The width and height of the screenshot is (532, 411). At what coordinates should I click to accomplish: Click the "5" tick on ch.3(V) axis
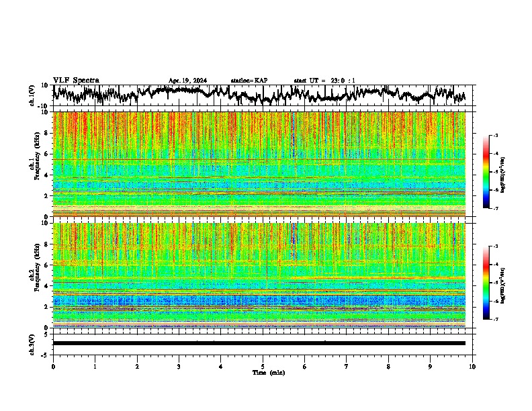coord(46,334)
